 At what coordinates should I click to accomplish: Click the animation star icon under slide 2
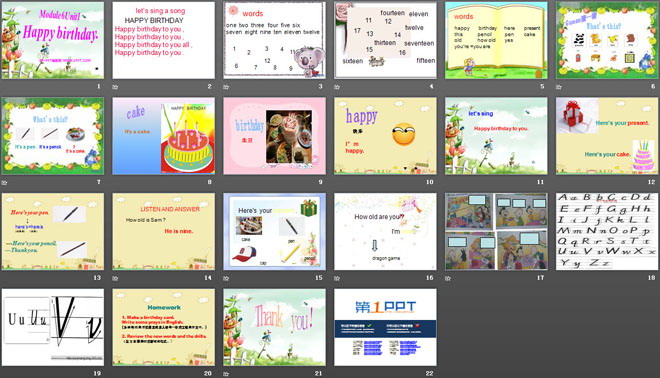coord(115,87)
